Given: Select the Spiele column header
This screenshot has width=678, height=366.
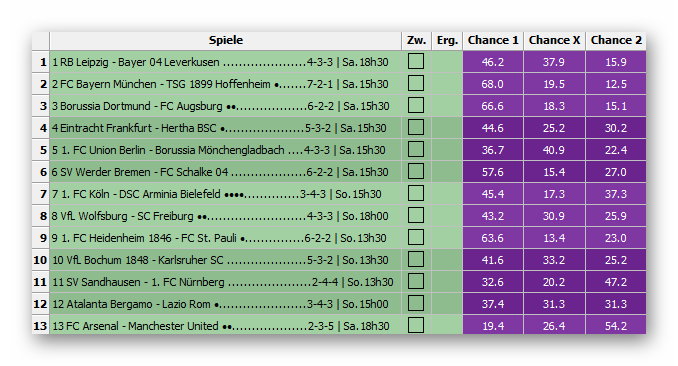Looking at the screenshot, I should click(225, 40).
